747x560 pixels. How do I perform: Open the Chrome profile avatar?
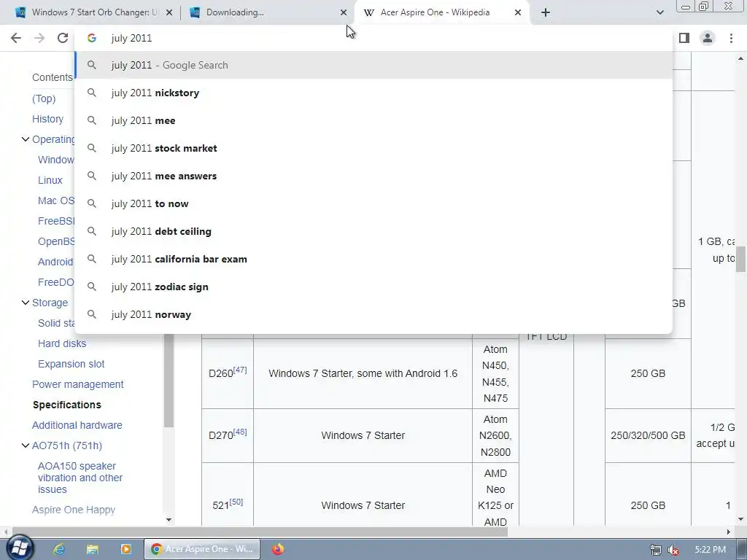[x=708, y=38]
